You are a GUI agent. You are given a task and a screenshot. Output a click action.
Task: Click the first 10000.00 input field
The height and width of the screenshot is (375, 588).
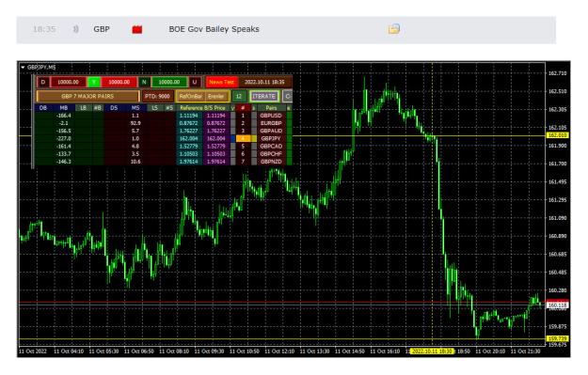[x=68, y=82]
